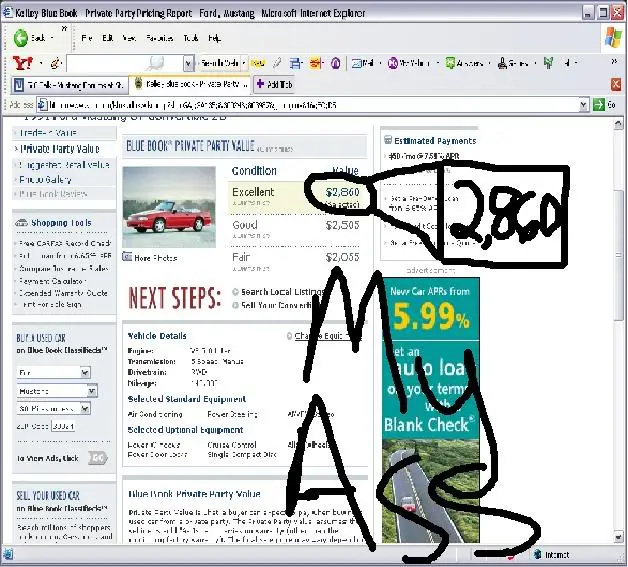Click the Add Tab button

(274, 84)
